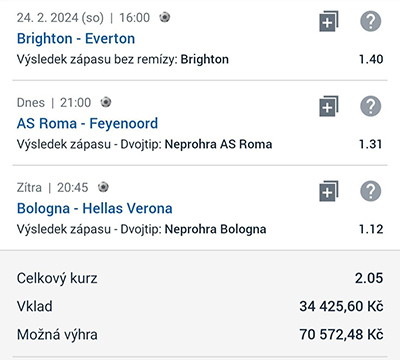Image resolution: width=400 pixels, height=360 pixels.
Task: Copy AS Roma - Feyenoord bet to ticket
Action: pos(329,106)
